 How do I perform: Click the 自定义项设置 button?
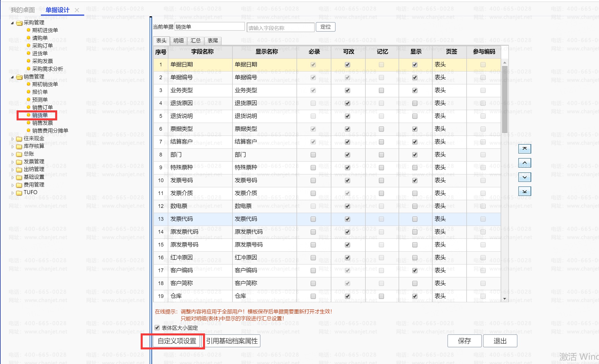[177, 341]
